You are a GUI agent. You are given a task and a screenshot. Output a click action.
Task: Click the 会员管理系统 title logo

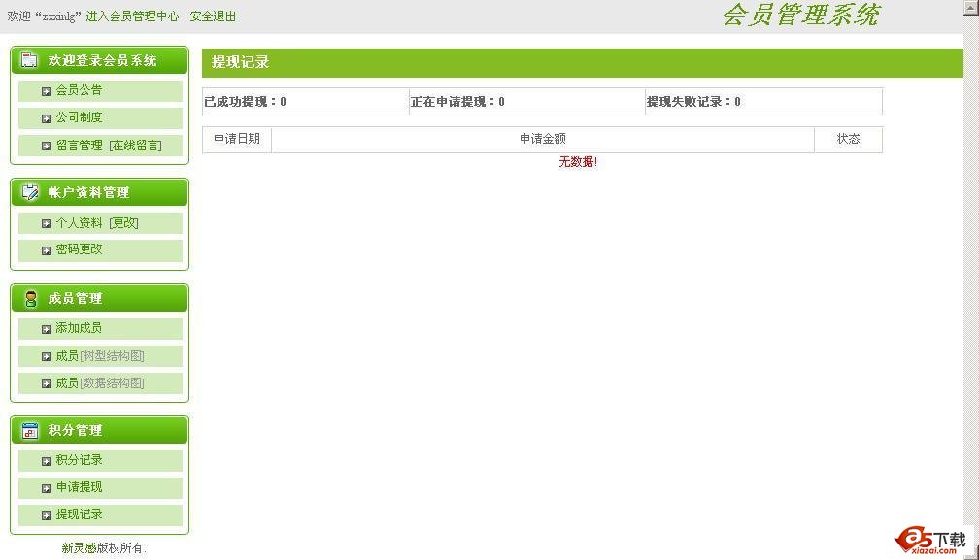pos(801,15)
